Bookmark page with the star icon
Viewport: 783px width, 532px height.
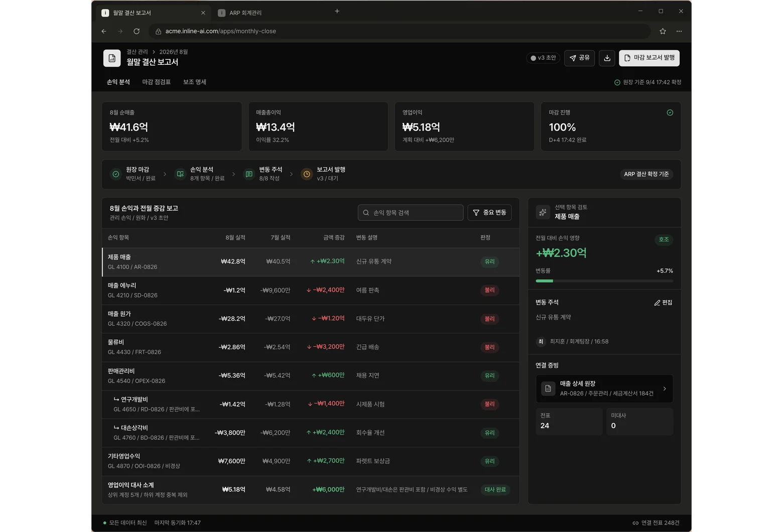(x=663, y=31)
